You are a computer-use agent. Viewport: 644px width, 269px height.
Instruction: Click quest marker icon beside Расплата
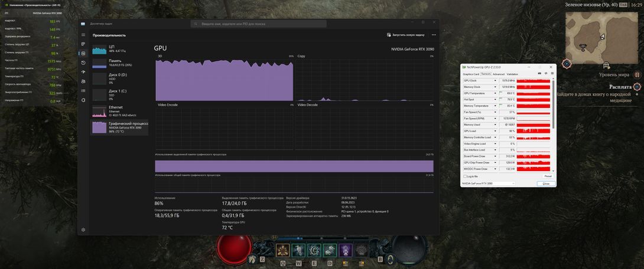click(x=637, y=87)
